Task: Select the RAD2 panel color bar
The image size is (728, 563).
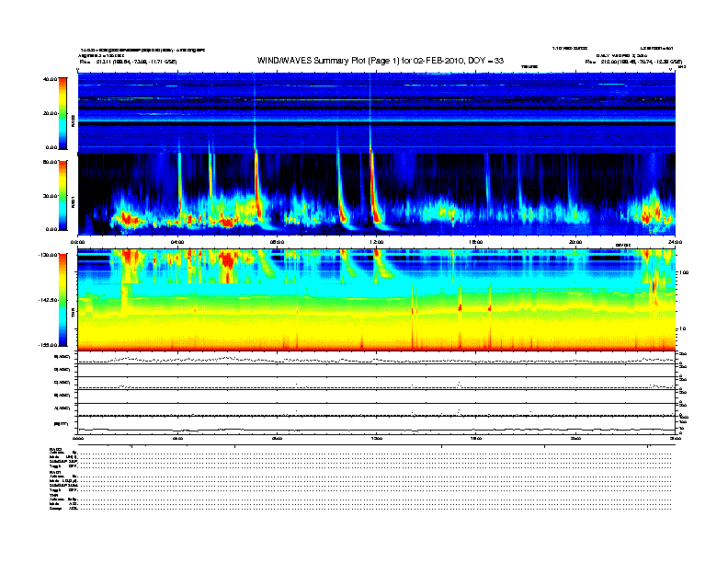Action: coord(63,113)
